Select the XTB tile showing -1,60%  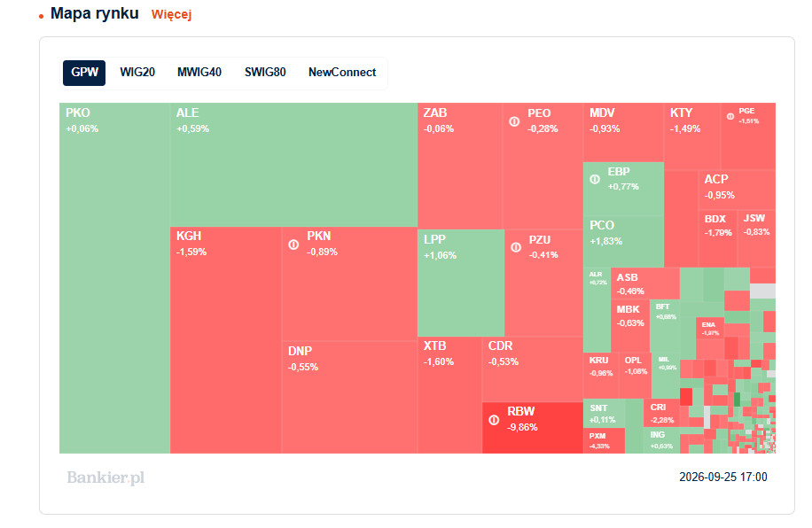pos(449,395)
